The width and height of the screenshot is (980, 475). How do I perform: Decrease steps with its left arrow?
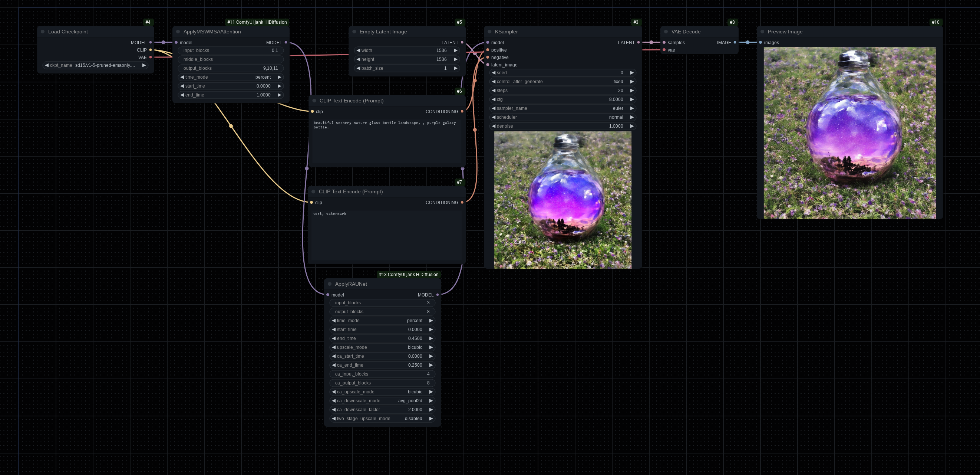pyautogui.click(x=494, y=91)
